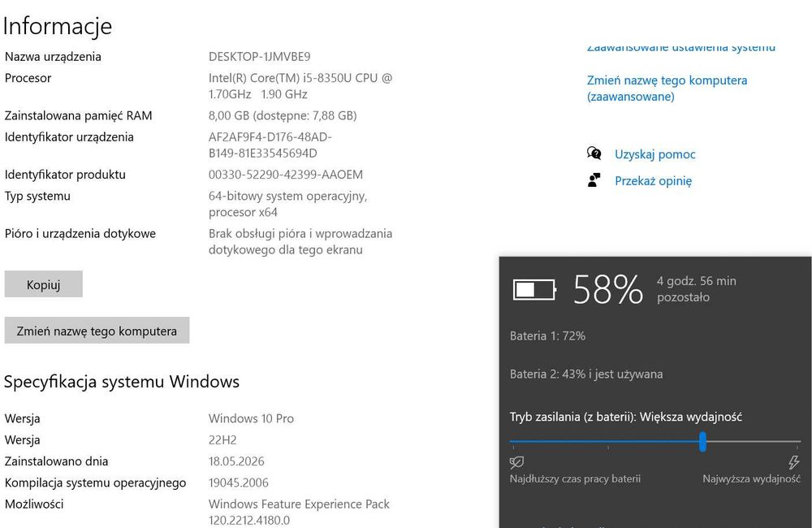Select the Intel Core i5-8350U processor value
The height and width of the screenshot is (528, 812).
pos(300,86)
